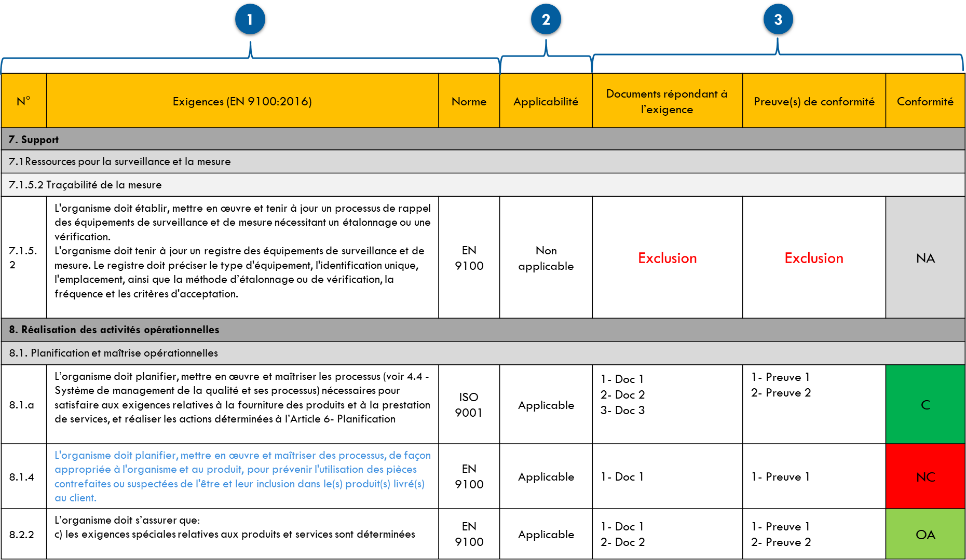Click '2- Doc 2' in the 8.2.2 row
Viewport: 966px width, 560px height.
pos(622,542)
